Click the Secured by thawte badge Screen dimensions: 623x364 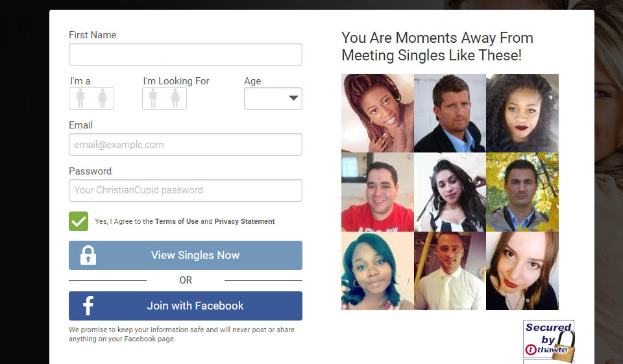549,339
